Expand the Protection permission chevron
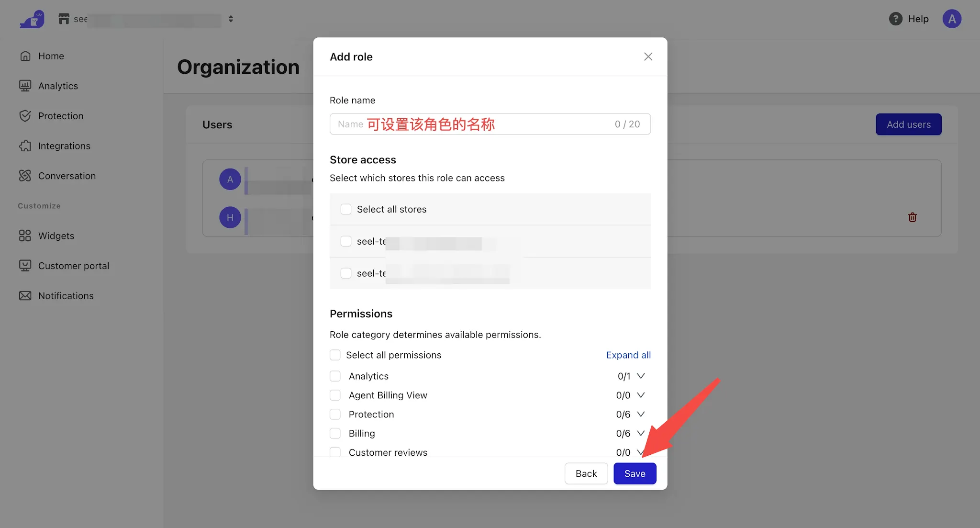This screenshot has height=528, width=980. [641, 414]
